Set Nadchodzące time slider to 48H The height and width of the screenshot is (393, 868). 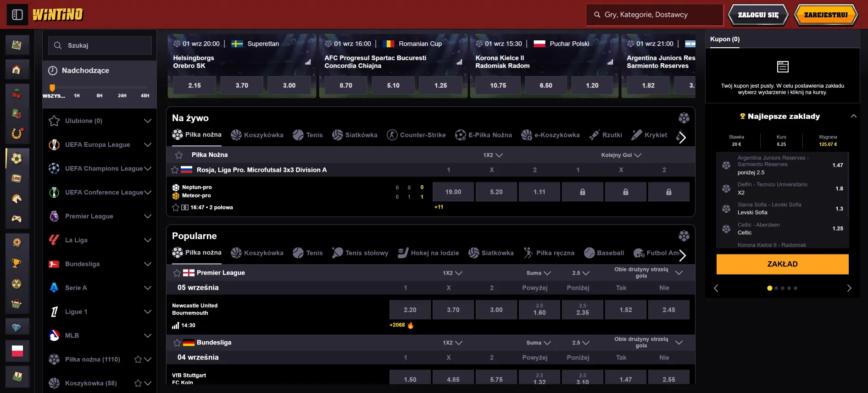(x=145, y=96)
